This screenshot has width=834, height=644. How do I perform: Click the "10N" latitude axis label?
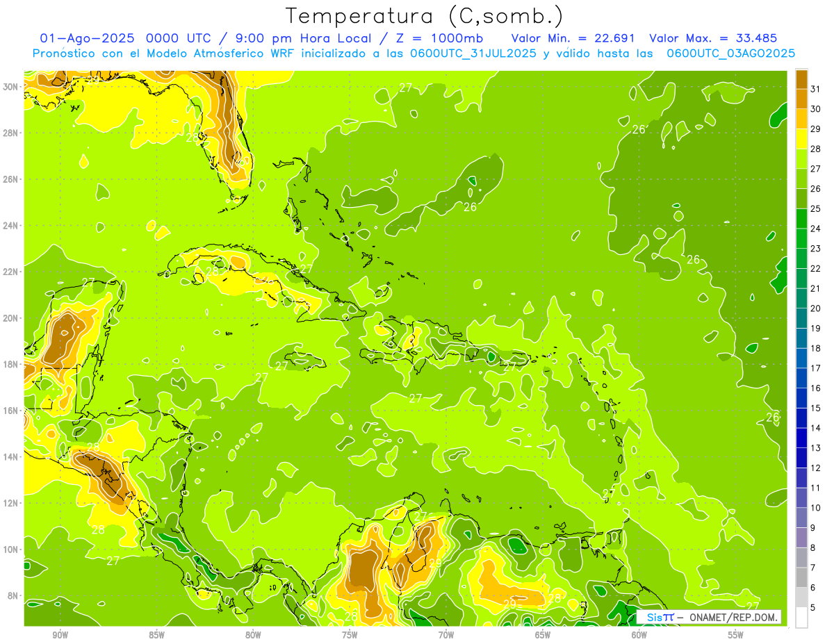pos(11,549)
